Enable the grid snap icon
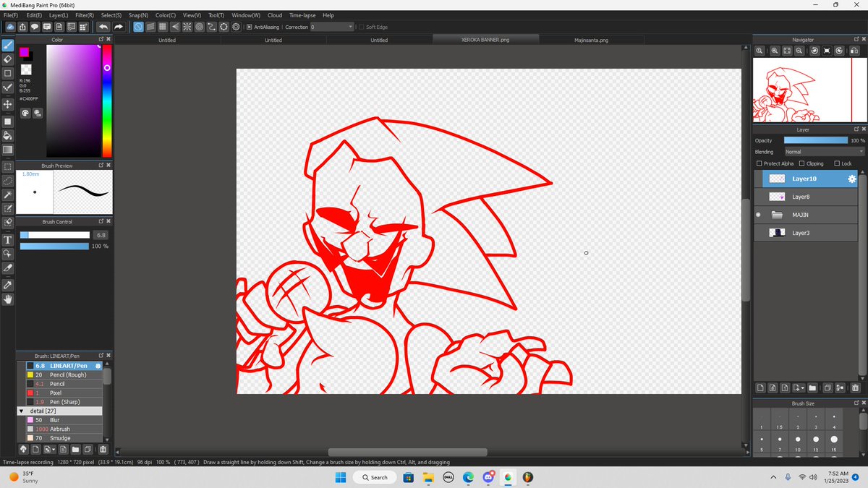 [163, 27]
